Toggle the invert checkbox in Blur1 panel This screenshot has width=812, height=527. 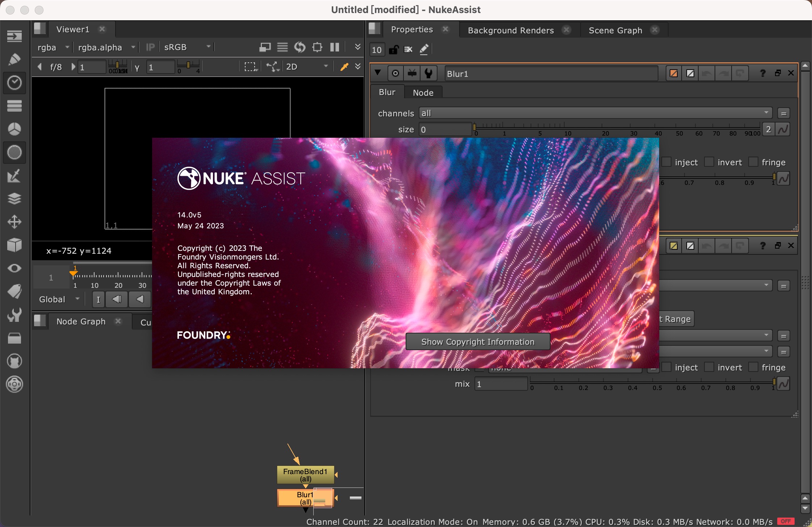[709, 162]
